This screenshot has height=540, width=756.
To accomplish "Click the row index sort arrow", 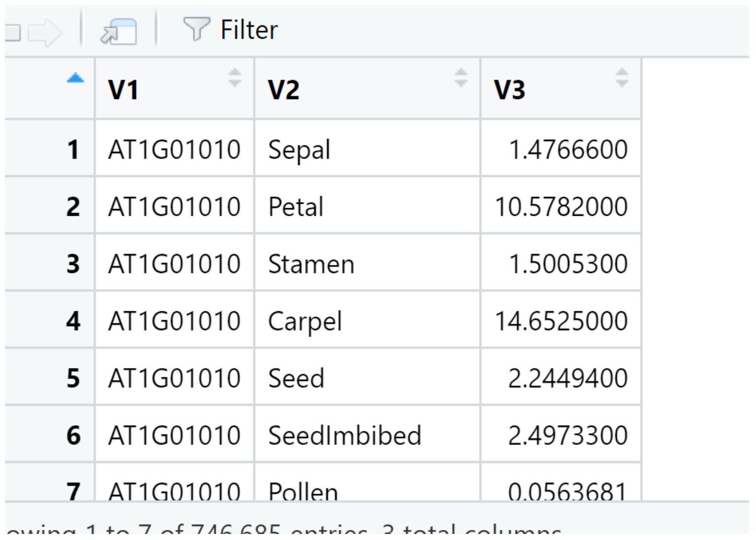I will pos(75,78).
